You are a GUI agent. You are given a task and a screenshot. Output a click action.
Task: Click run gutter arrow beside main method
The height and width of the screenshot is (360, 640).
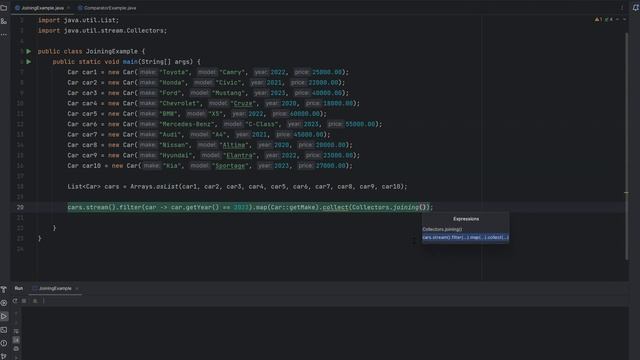pos(29,62)
